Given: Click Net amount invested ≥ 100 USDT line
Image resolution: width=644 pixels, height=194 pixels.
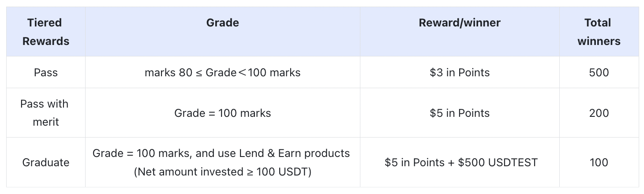Looking at the screenshot, I should [x=222, y=172].
